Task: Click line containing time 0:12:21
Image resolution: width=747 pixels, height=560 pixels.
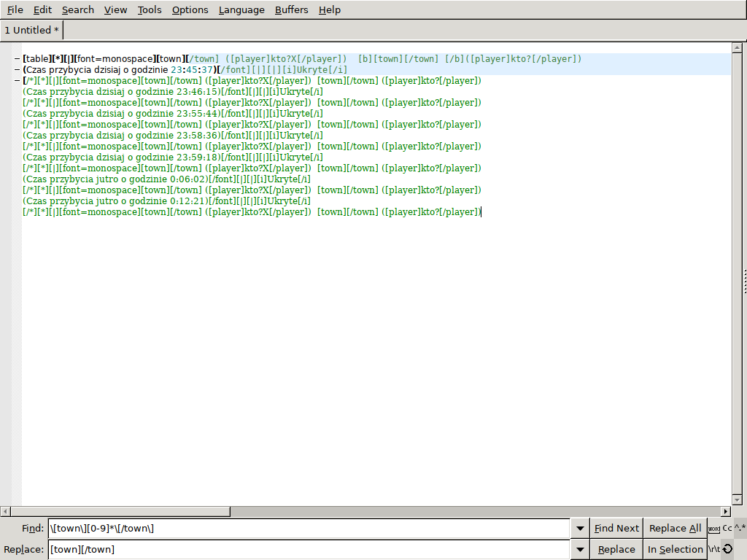Action: pos(166,201)
